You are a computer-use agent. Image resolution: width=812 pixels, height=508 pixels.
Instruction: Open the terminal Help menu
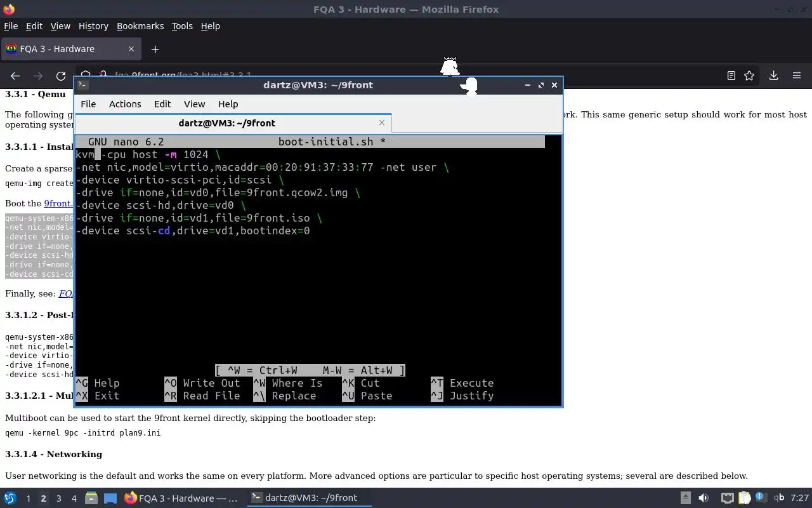click(228, 104)
